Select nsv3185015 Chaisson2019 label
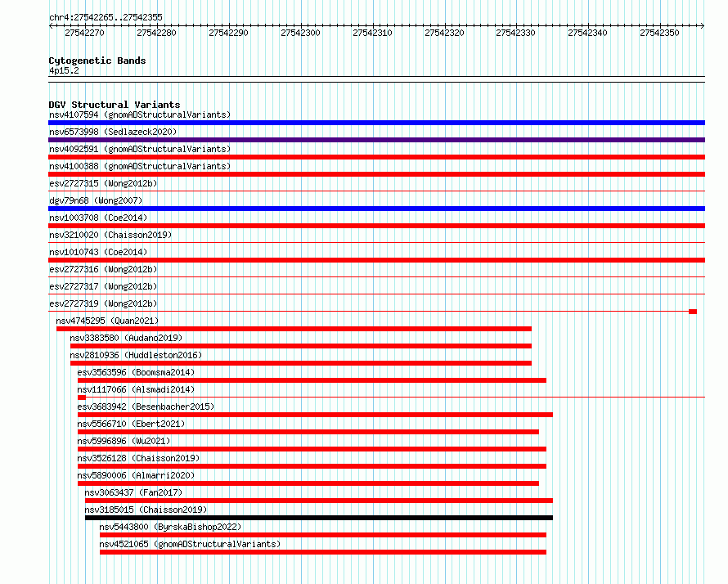The width and height of the screenshot is (728, 584). pyautogui.click(x=146, y=510)
